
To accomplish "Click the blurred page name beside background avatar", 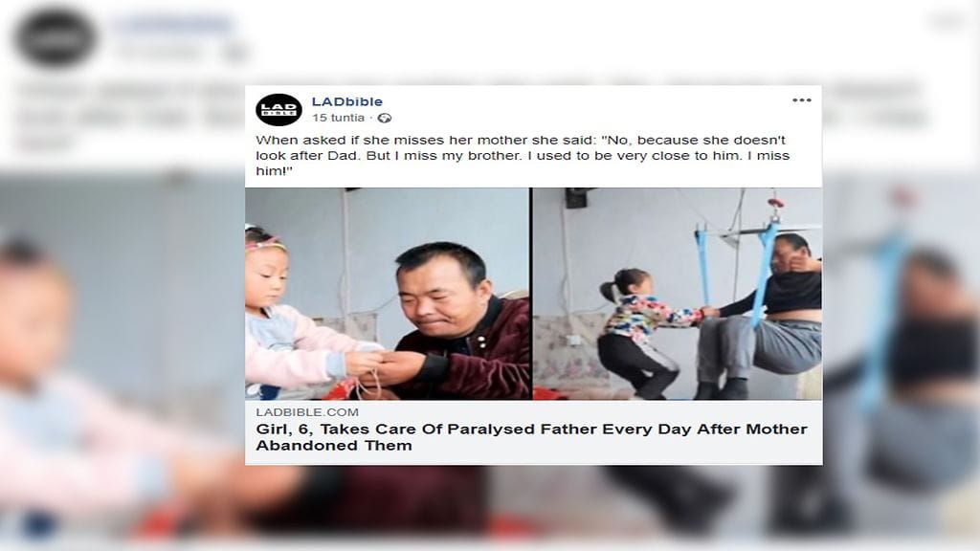I will click(172, 26).
